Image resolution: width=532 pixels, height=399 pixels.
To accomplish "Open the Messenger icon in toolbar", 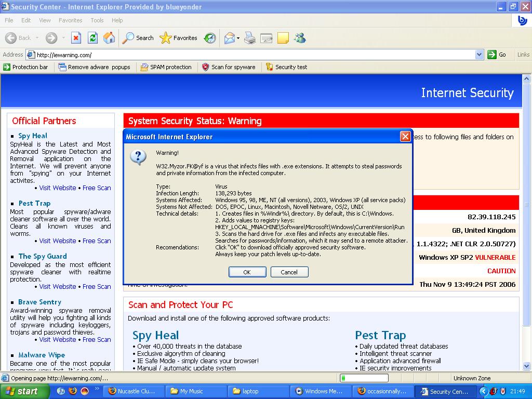I will coord(300,38).
